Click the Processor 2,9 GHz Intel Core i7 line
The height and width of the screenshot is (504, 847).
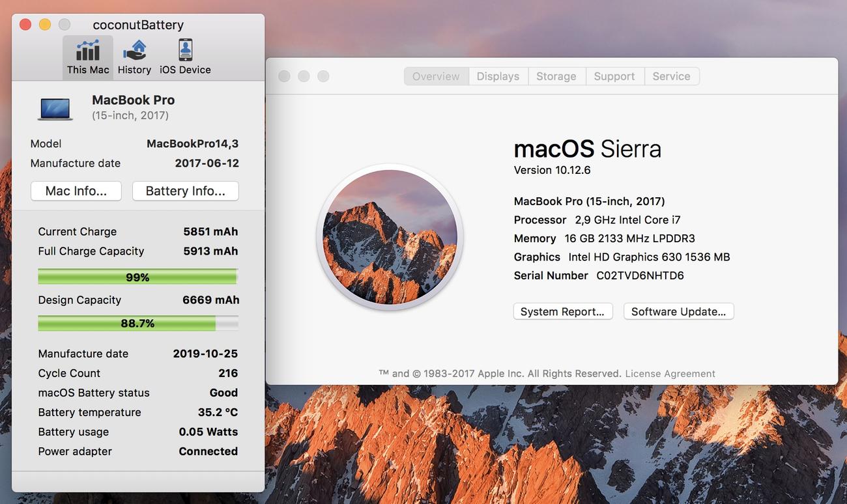(597, 220)
